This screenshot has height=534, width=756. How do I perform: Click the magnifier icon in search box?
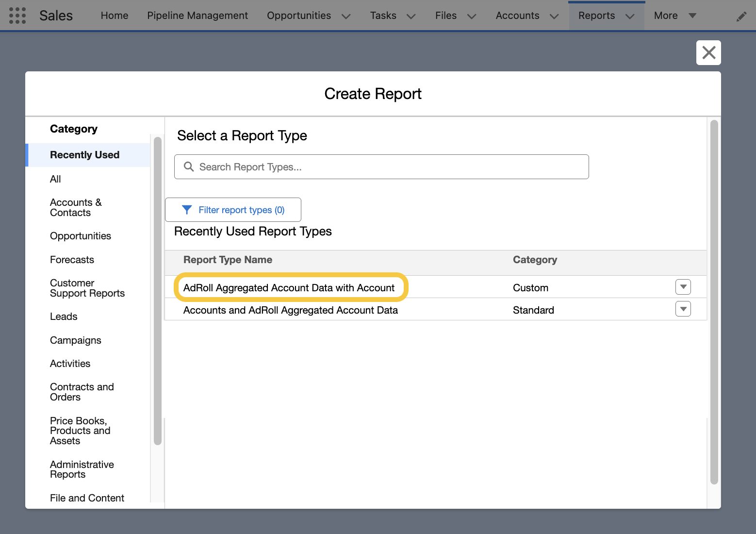click(189, 167)
